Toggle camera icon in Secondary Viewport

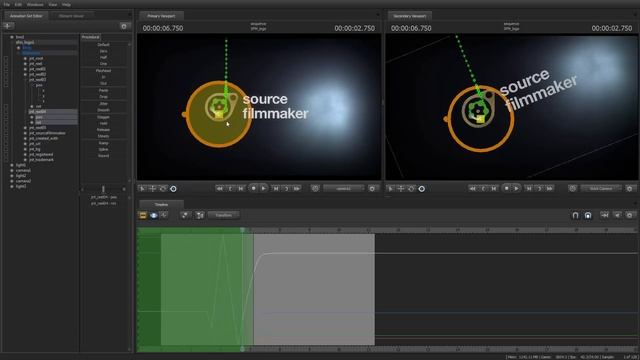click(x=572, y=189)
